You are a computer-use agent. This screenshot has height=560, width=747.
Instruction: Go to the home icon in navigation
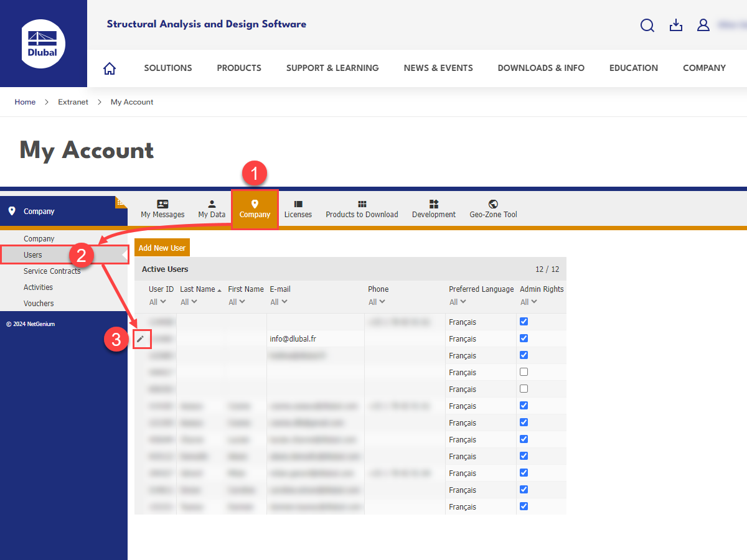[x=110, y=68]
